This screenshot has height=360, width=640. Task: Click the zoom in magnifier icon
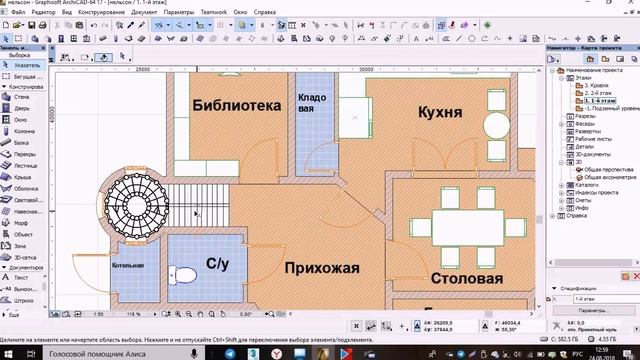pyautogui.click(x=178, y=314)
